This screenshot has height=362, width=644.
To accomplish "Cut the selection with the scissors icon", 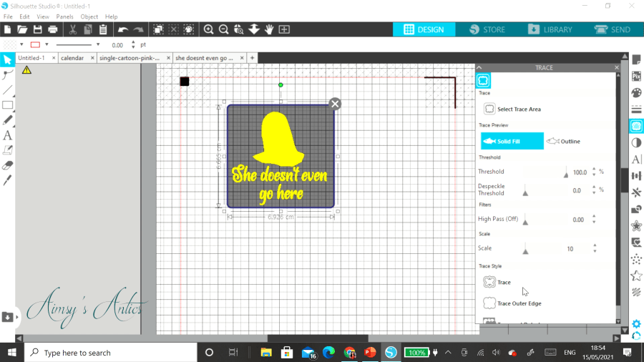I will 73,29.
